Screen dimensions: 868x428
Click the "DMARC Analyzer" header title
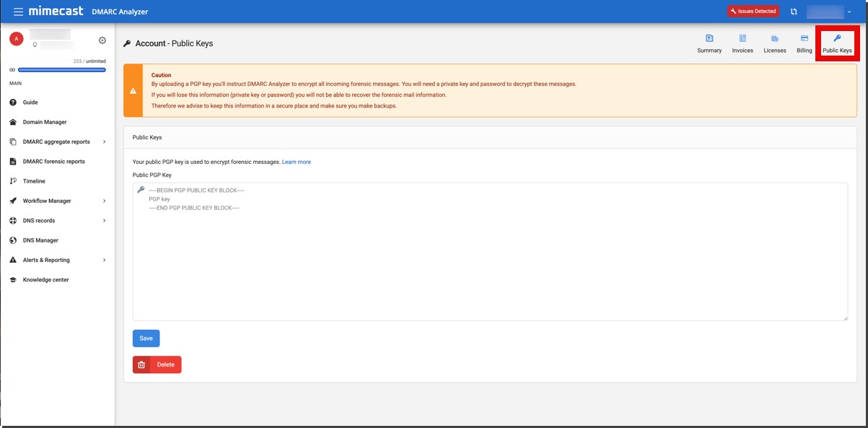click(x=120, y=12)
